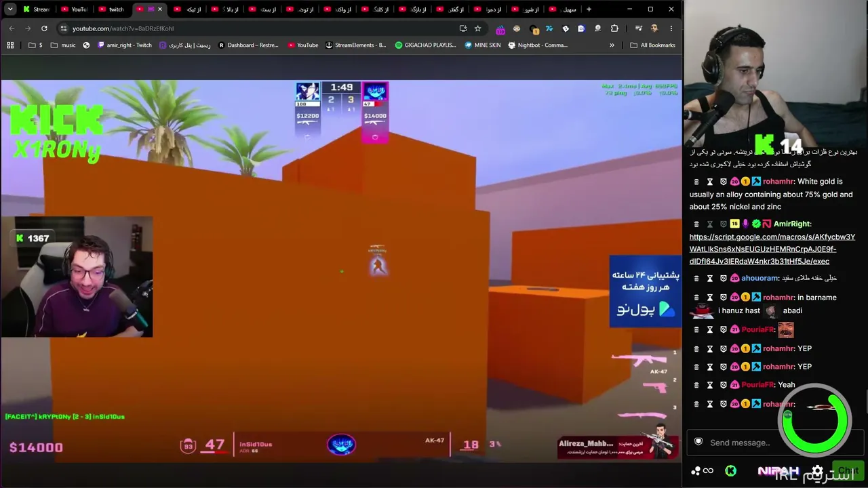Timeout ahouoram with the hourglass icon

coord(710,279)
